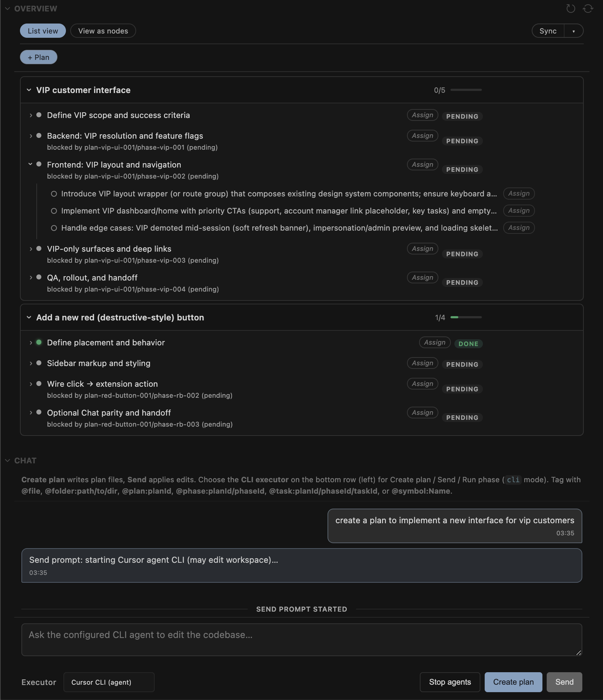This screenshot has width=603, height=700.
Task: Click the Create plan button
Action: tap(513, 682)
